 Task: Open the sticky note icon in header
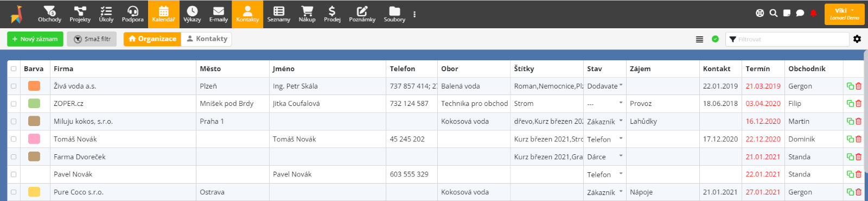787,13
